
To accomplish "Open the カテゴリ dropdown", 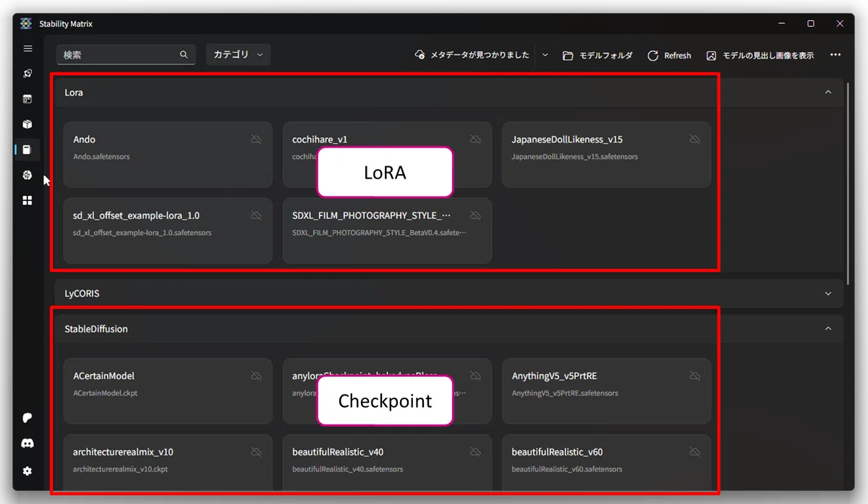I will click(238, 54).
